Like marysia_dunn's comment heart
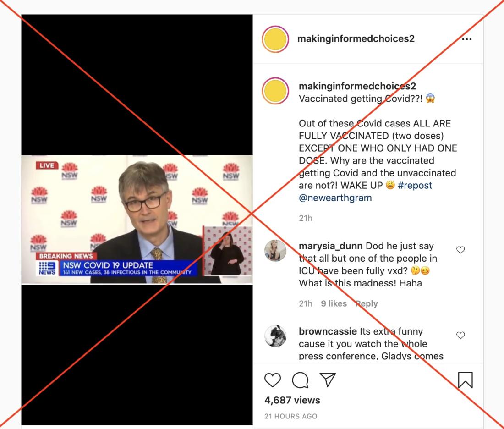This screenshot has height=429, width=504. coord(460,249)
